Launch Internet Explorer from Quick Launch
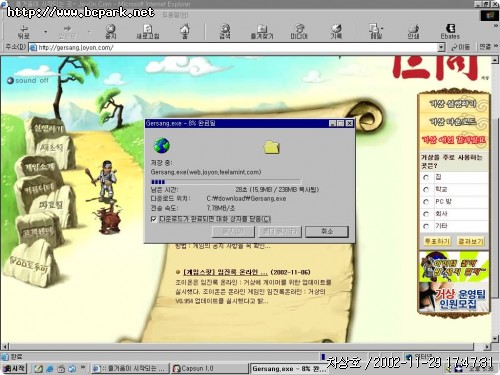The height and width of the screenshot is (375, 500). click(x=50, y=368)
